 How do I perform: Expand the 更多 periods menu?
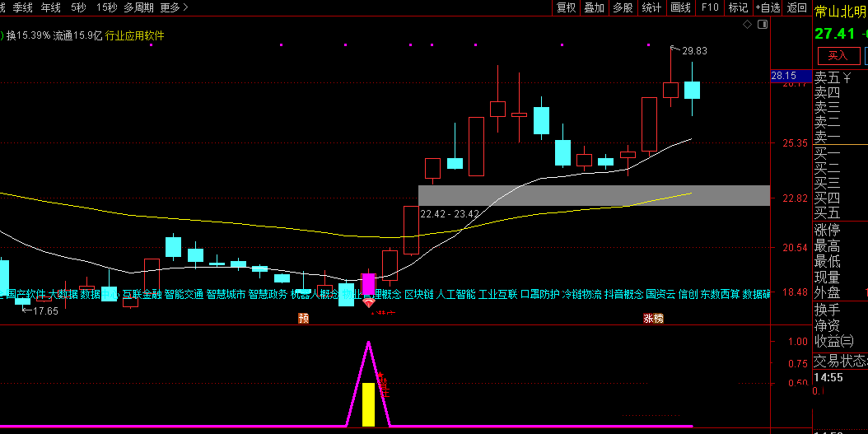coord(174,7)
